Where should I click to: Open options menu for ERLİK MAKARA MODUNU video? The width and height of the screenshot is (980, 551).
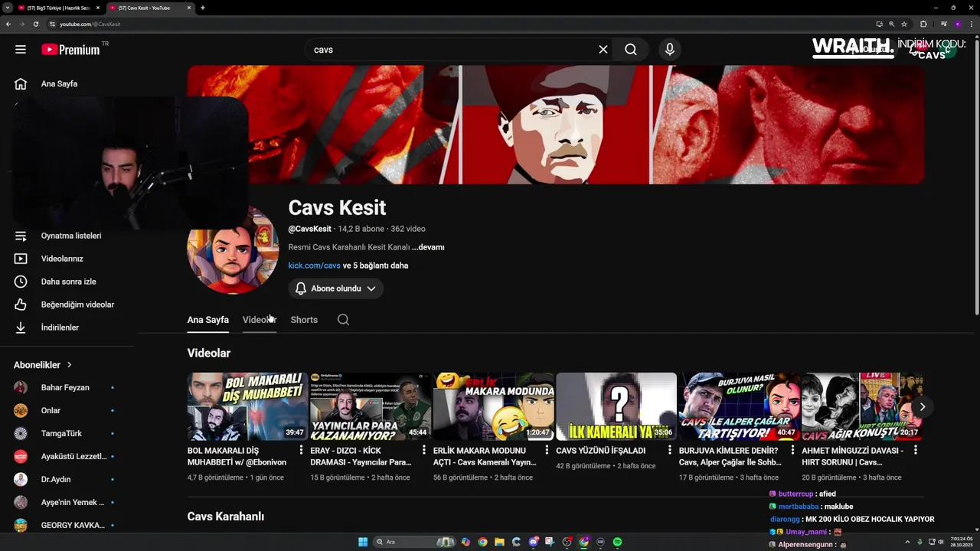(x=547, y=450)
